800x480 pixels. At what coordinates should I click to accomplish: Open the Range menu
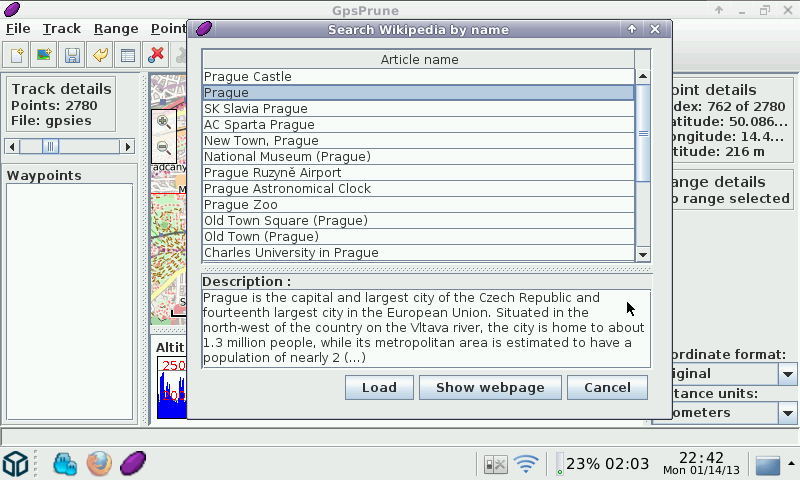click(116, 29)
